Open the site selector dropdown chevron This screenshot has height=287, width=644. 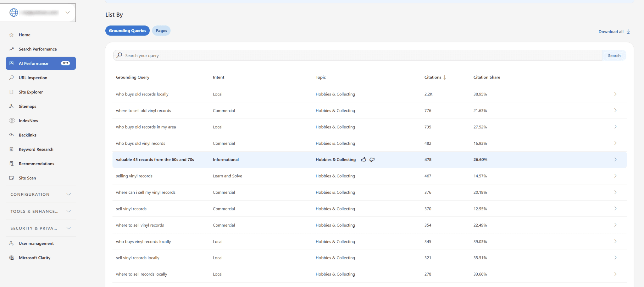point(68,13)
